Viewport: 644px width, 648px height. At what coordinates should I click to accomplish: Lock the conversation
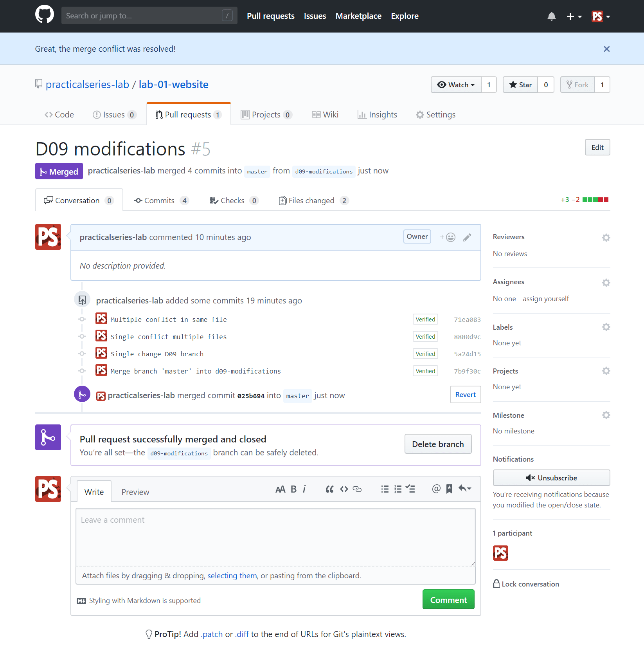click(x=526, y=584)
